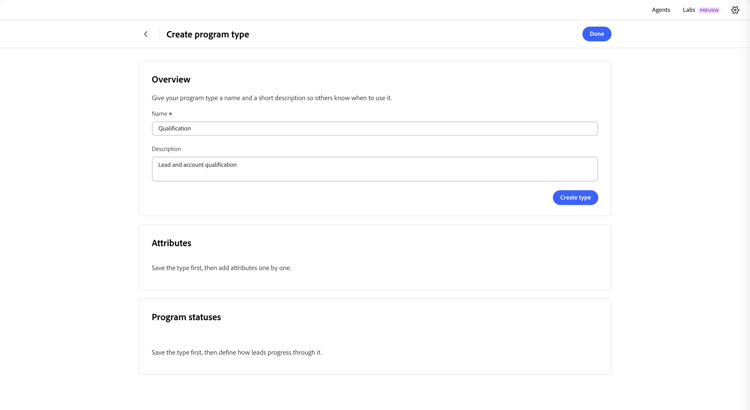
Task: Click the Create type button
Action: pyautogui.click(x=575, y=198)
